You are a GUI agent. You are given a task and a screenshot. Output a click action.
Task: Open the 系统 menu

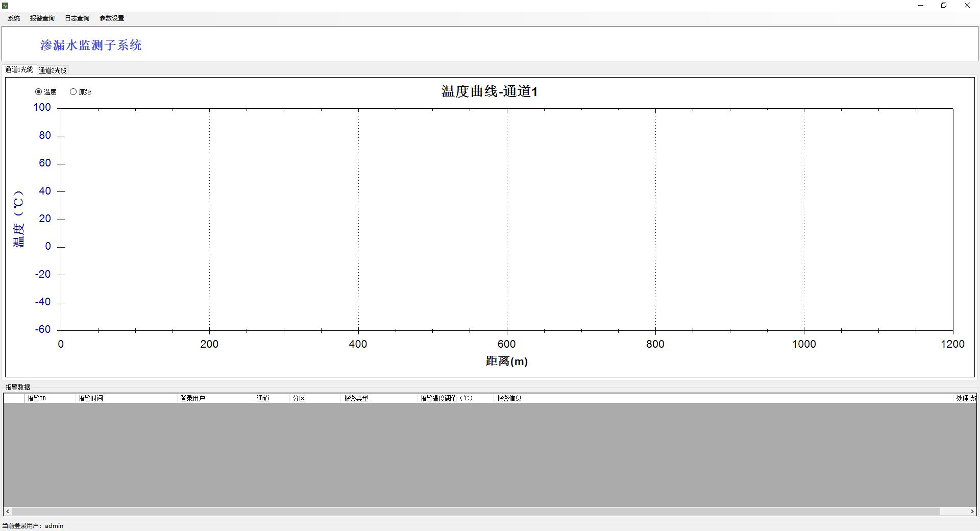coord(14,18)
